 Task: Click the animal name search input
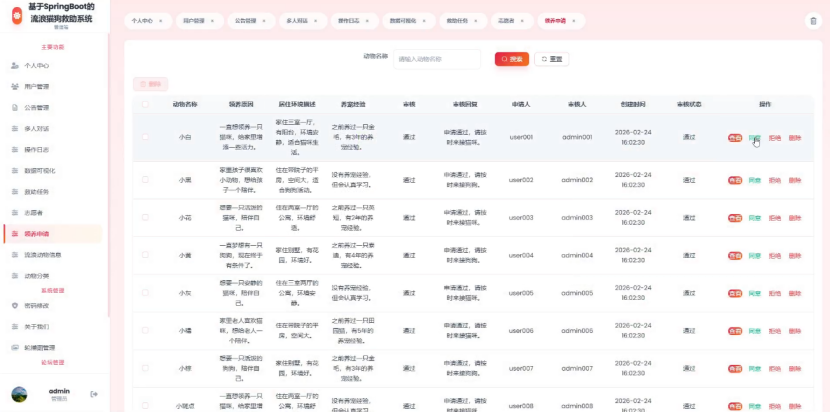tap(437, 59)
